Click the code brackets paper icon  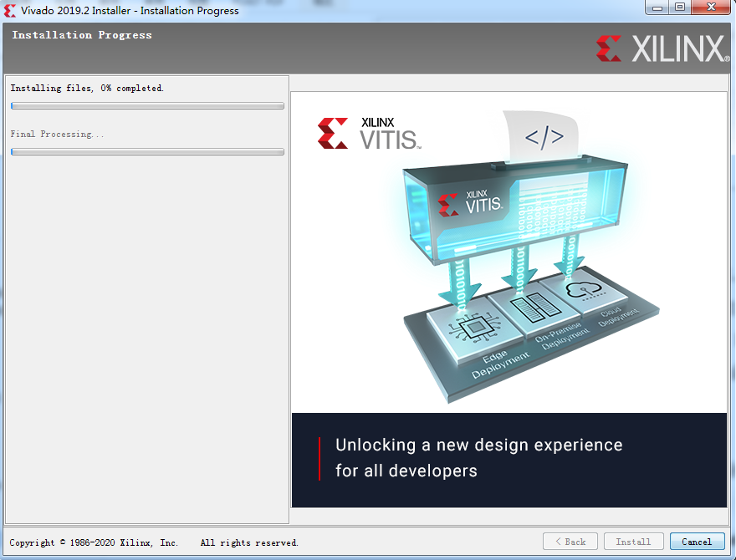[x=544, y=136]
